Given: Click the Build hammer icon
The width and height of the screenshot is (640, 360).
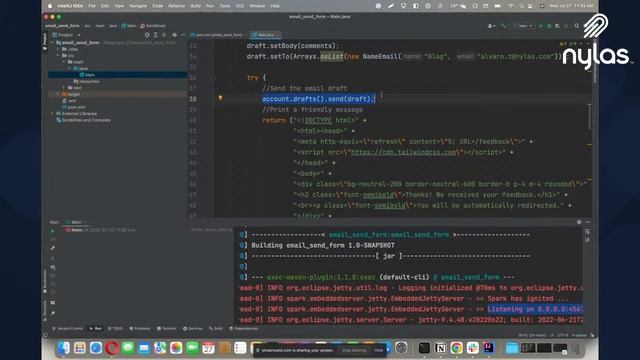Looking at the screenshot, I should (504, 26).
